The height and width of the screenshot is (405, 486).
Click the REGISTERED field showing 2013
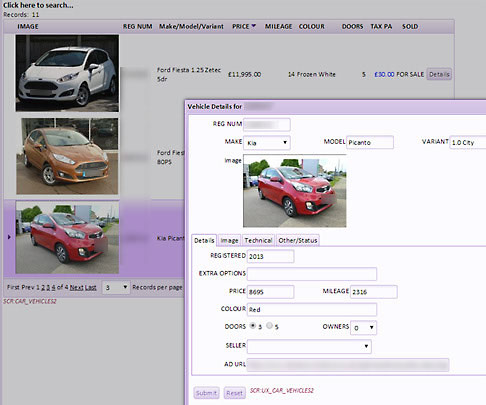point(270,256)
